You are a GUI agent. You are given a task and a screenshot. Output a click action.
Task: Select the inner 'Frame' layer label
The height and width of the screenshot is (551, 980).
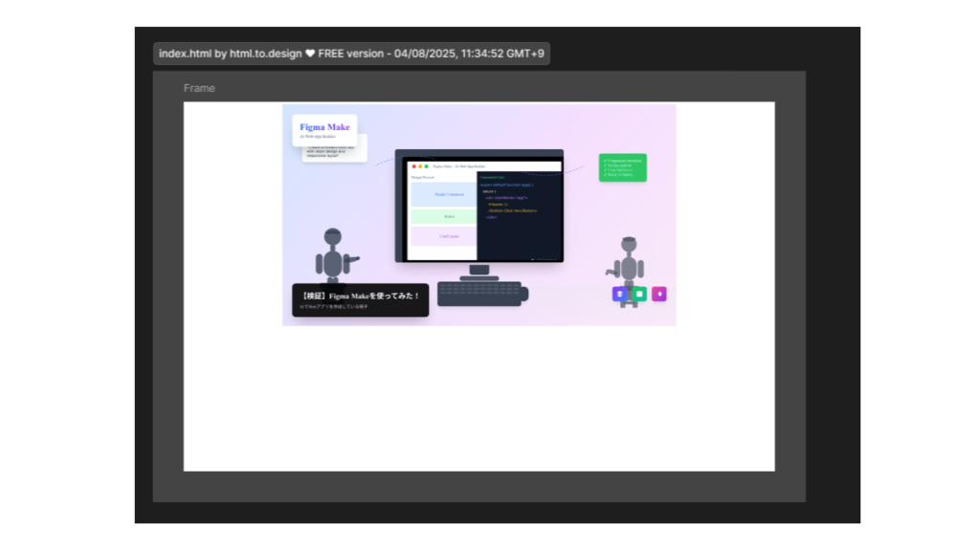point(199,88)
